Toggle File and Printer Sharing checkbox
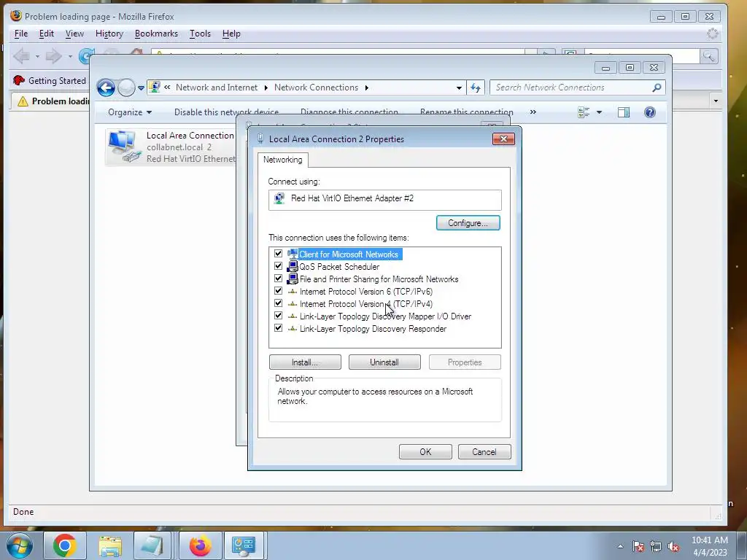Screen dimensions: 747x560 point(278,279)
